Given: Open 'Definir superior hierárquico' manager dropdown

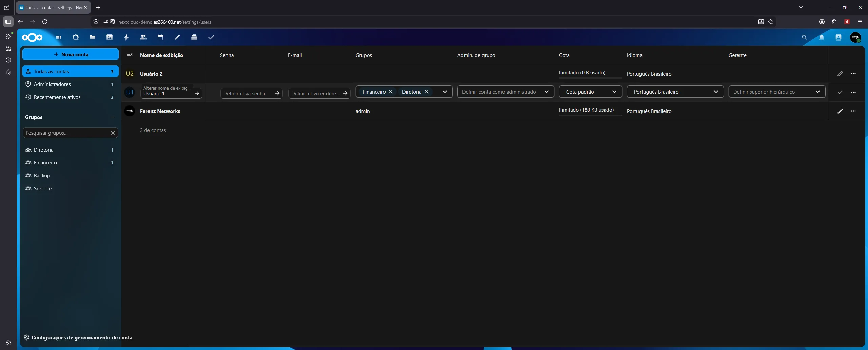Looking at the screenshot, I should pos(777,92).
